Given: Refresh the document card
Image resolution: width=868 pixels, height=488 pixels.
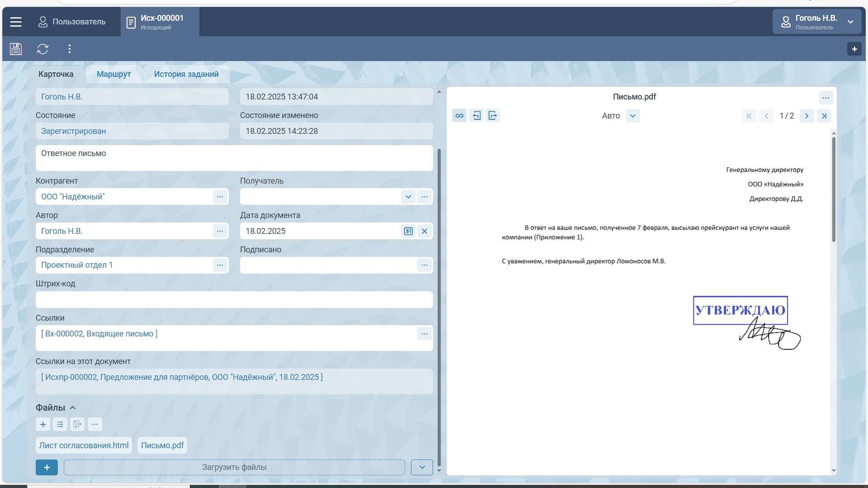Looking at the screenshot, I should point(42,49).
